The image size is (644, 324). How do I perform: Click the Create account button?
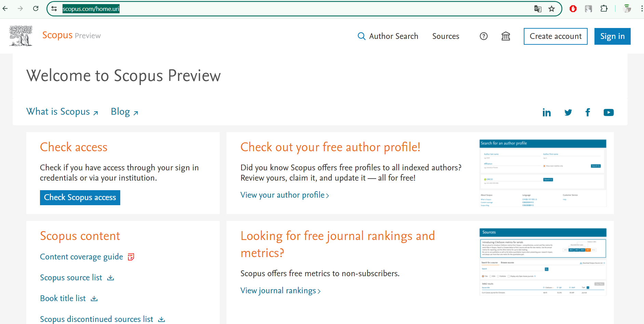555,36
